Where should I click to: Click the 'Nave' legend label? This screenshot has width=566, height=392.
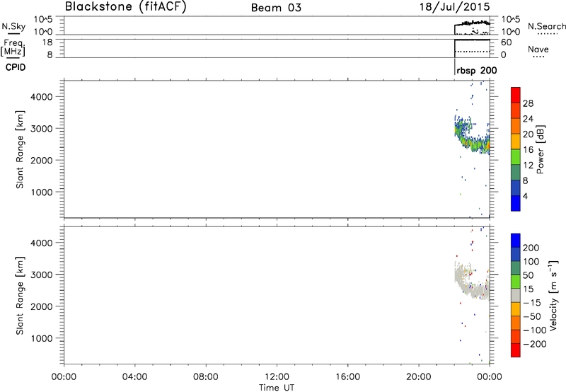(538, 49)
